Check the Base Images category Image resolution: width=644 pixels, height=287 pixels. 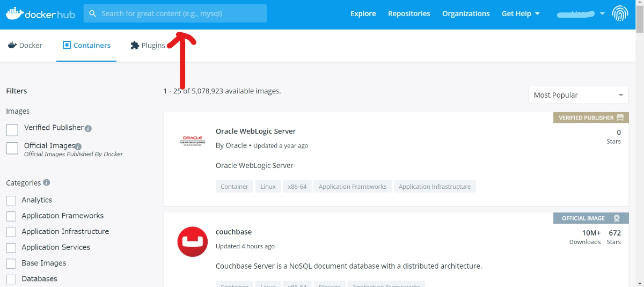(11, 263)
